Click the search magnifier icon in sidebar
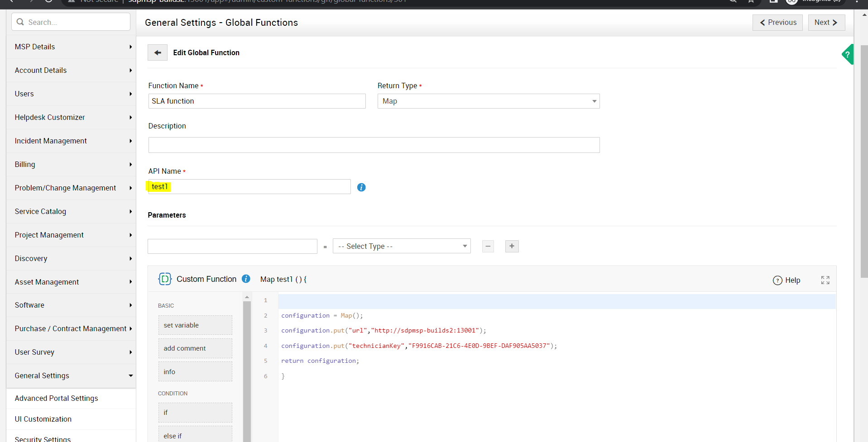The width and height of the screenshot is (868, 442). click(x=20, y=22)
